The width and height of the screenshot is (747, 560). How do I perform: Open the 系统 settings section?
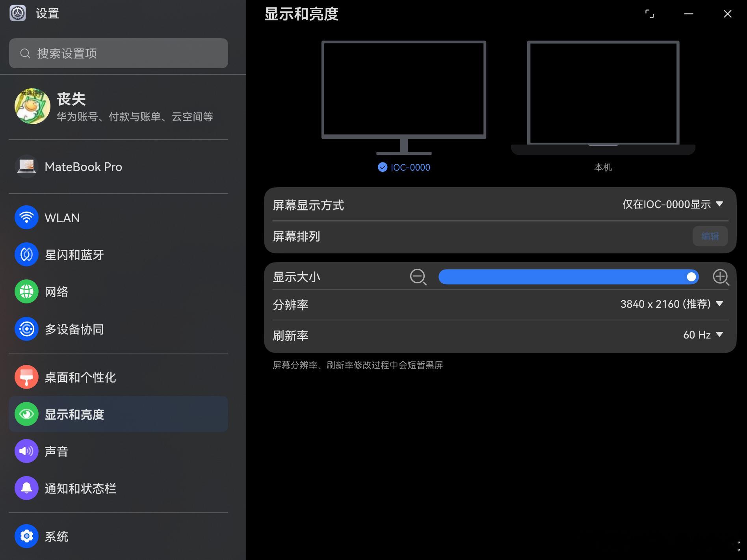click(x=118, y=536)
